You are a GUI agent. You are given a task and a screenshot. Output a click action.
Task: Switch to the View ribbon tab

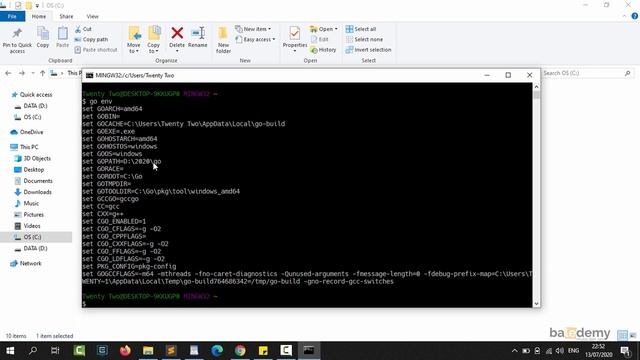[93, 16]
